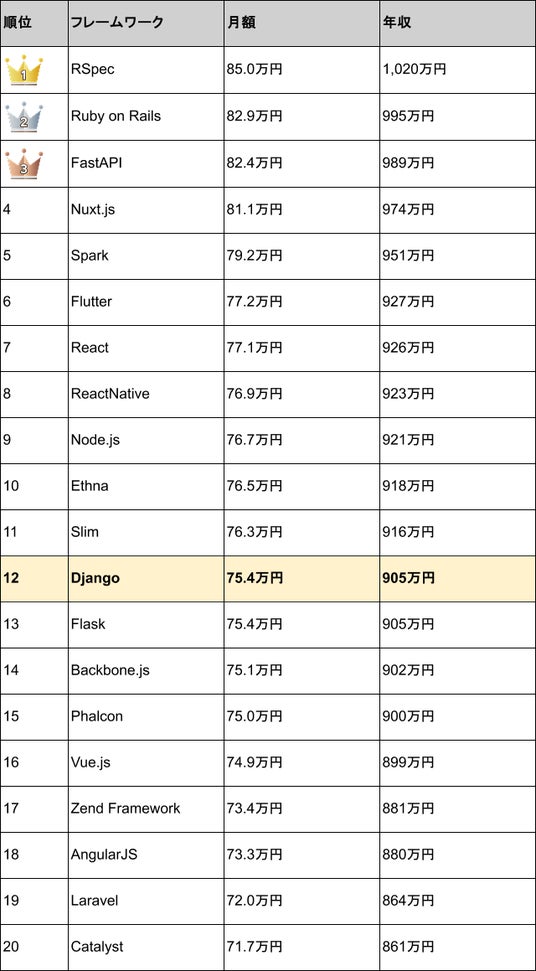Click the gold first-place crown icon
This screenshot has width=536, height=971.
coord(24,71)
